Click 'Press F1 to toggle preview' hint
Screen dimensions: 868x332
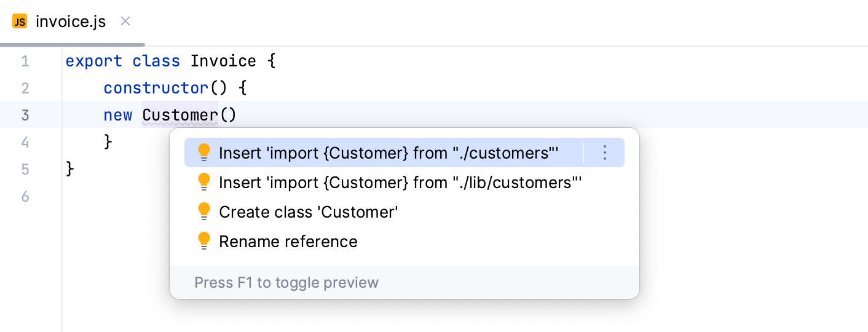(286, 283)
